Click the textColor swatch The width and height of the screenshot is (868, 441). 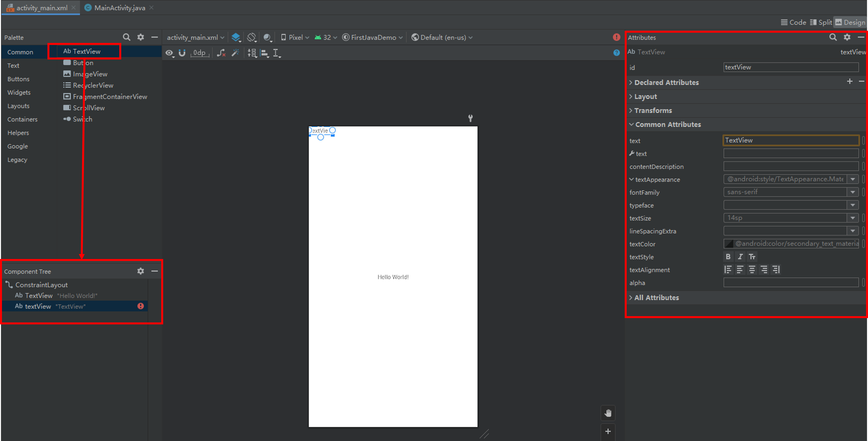click(x=728, y=243)
